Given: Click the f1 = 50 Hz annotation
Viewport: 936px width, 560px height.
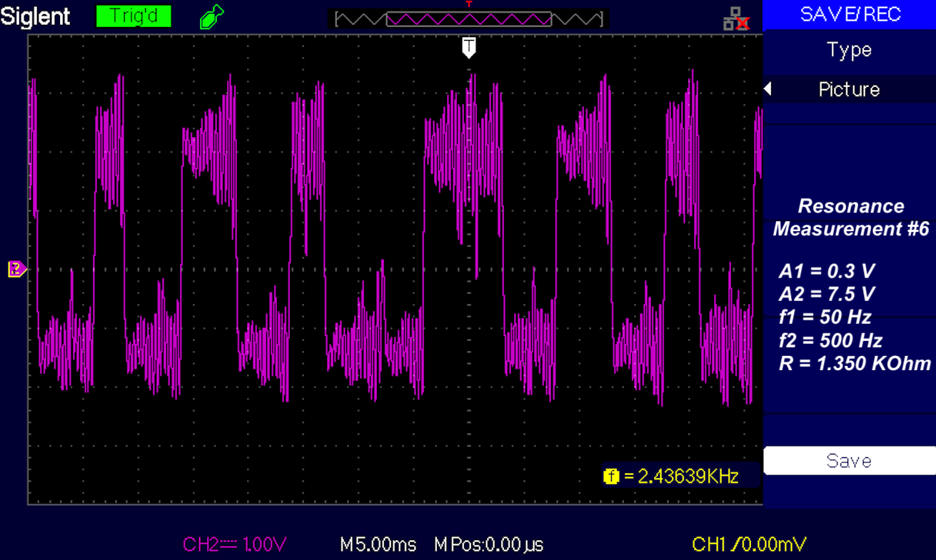Looking at the screenshot, I should click(x=825, y=317).
